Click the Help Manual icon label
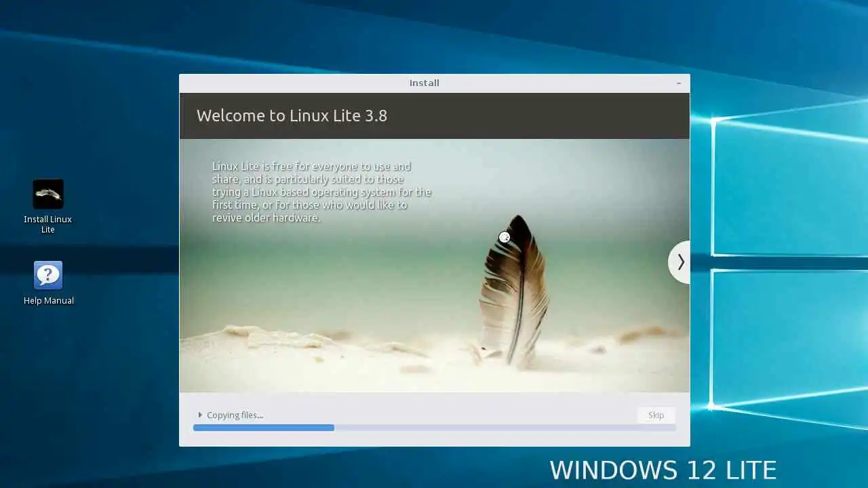 click(x=49, y=300)
